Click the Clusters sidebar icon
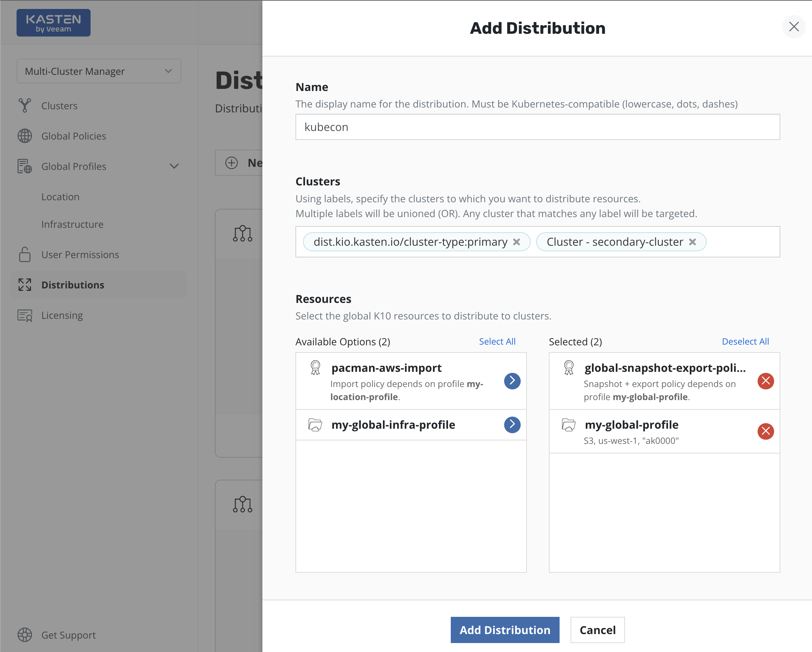This screenshot has height=652, width=812. click(x=25, y=105)
